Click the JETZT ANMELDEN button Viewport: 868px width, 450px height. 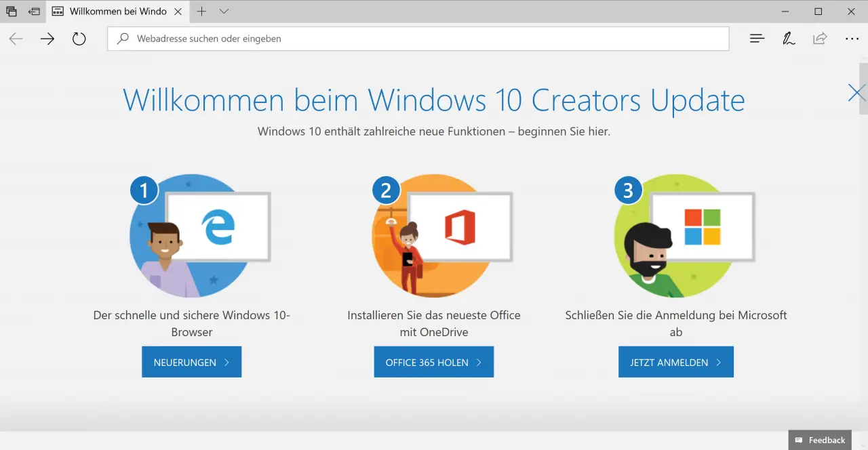pyautogui.click(x=676, y=362)
